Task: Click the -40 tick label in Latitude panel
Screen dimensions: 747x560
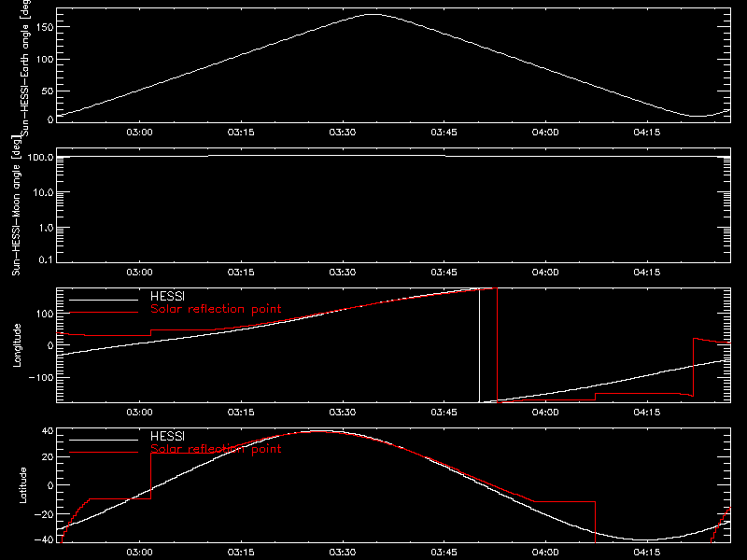Action: [x=44, y=539]
